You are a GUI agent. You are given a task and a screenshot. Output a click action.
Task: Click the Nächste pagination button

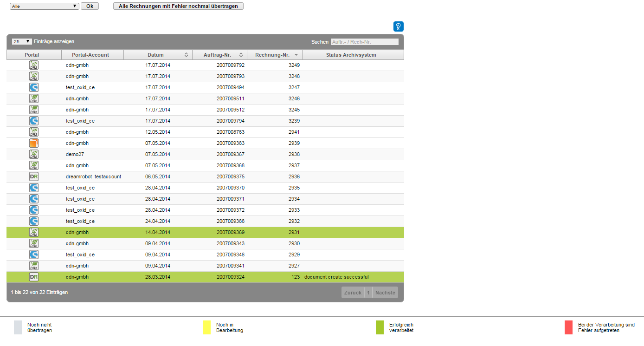tap(385, 293)
